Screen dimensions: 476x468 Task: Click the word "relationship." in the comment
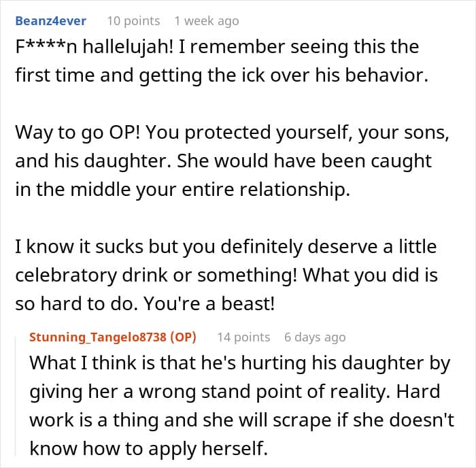(x=294, y=190)
